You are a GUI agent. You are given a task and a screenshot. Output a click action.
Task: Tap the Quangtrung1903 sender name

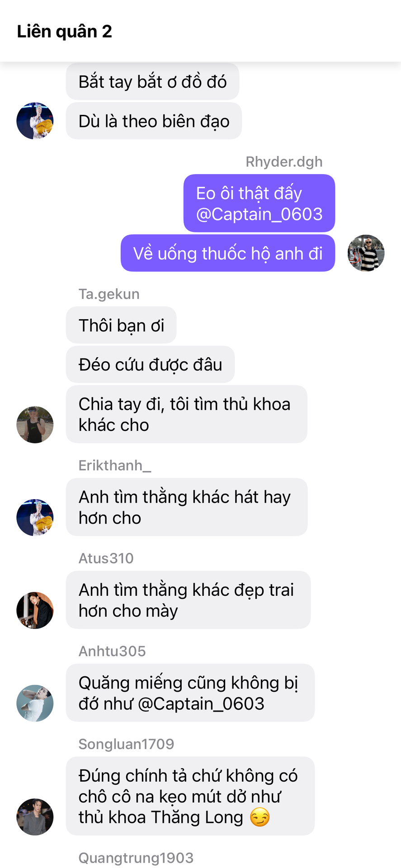[x=136, y=858]
